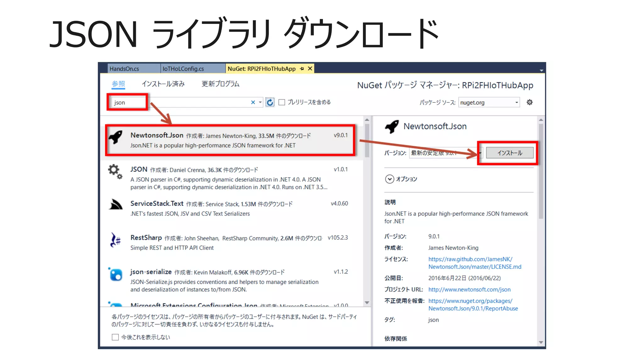644x362 pixels.
Task: Select the インストール済み tab
Action: (163, 84)
